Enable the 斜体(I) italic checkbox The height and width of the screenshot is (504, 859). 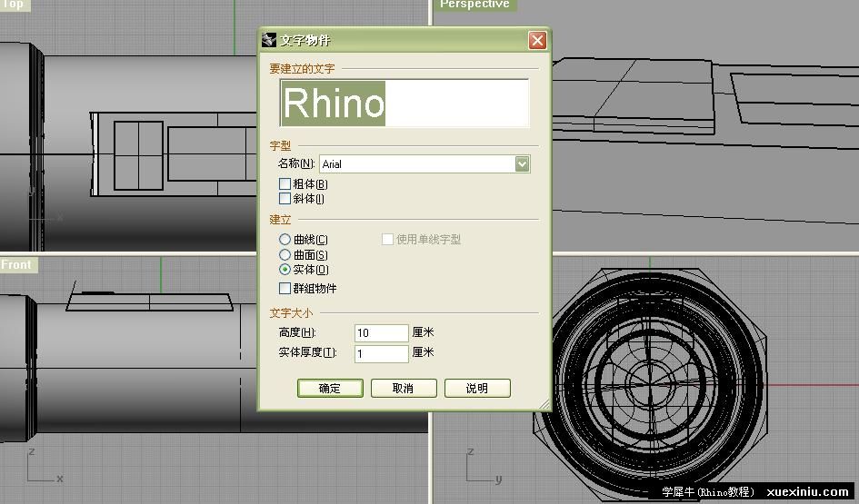[x=285, y=198]
